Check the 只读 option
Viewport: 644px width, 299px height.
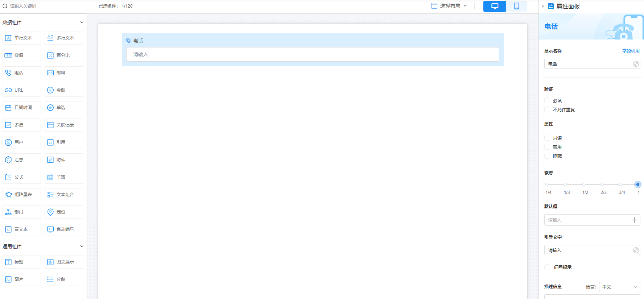547,138
